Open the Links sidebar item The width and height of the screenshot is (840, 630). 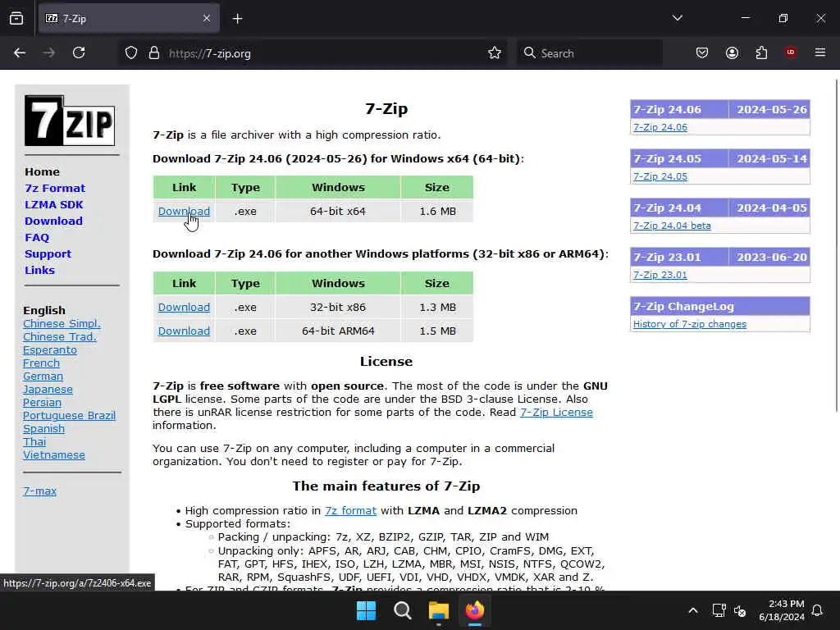coord(39,271)
